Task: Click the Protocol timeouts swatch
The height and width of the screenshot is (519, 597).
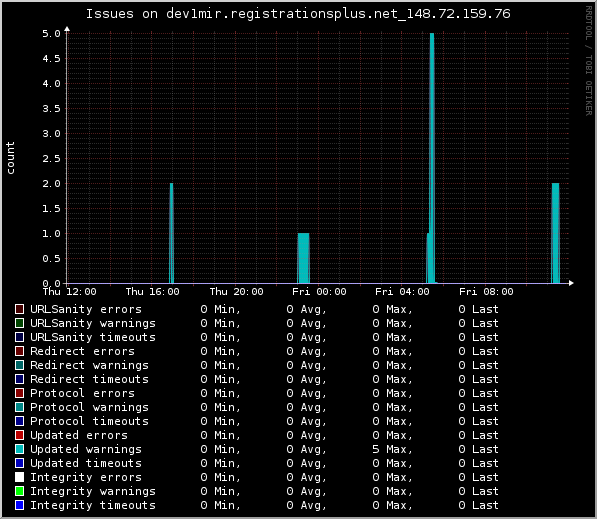Action: click(x=19, y=421)
